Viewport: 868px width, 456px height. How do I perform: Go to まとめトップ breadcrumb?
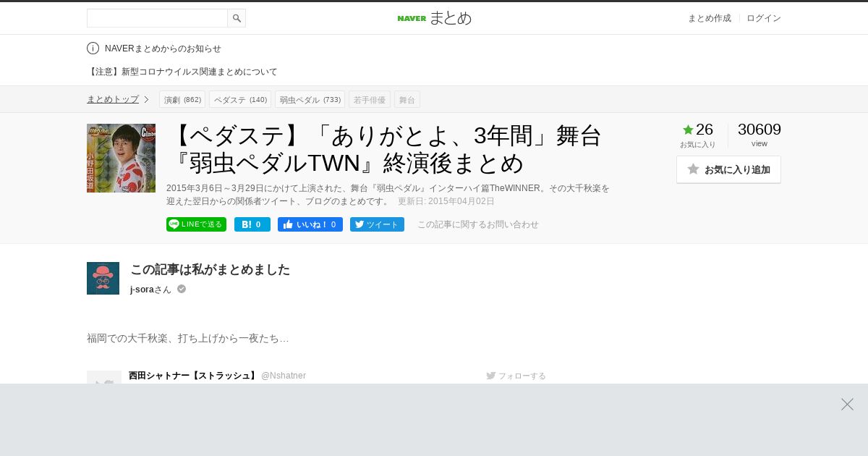pyautogui.click(x=113, y=99)
